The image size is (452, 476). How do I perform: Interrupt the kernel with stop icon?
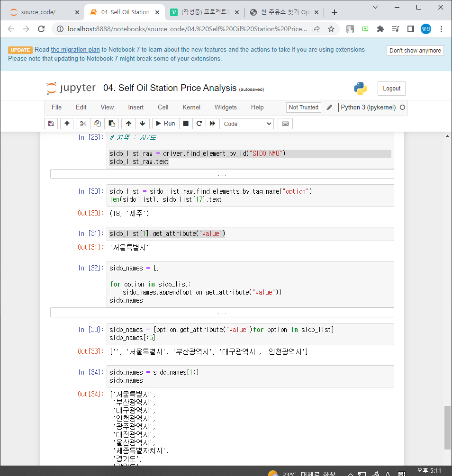[x=186, y=124]
